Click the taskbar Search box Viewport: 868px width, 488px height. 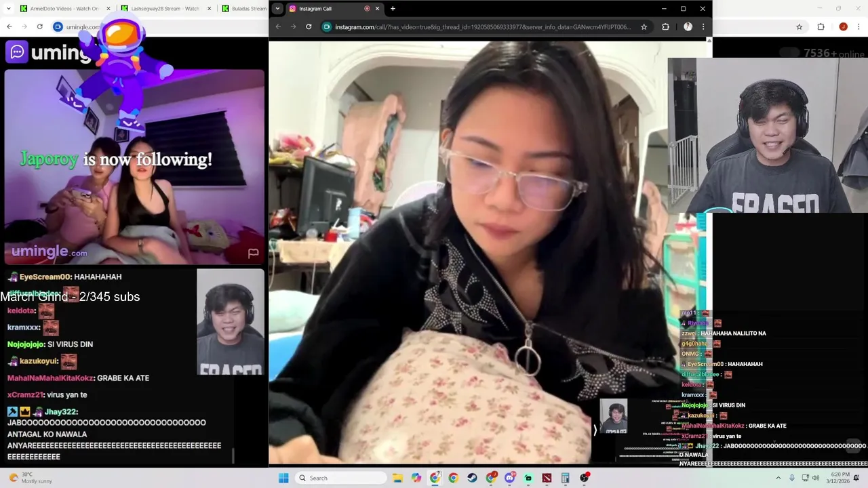pyautogui.click(x=342, y=478)
